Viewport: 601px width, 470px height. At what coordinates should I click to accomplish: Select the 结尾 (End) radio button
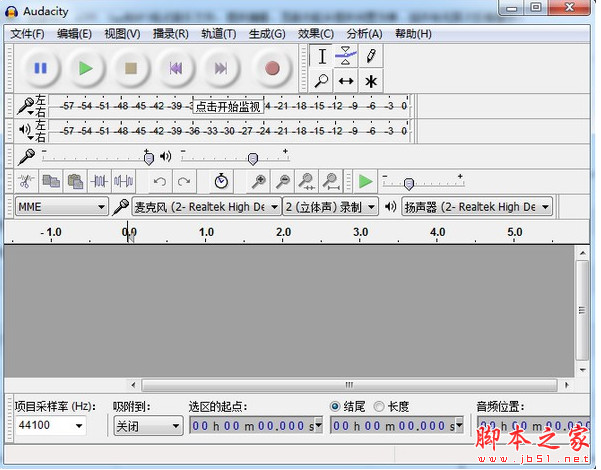pyautogui.click(x=335, y=406)
